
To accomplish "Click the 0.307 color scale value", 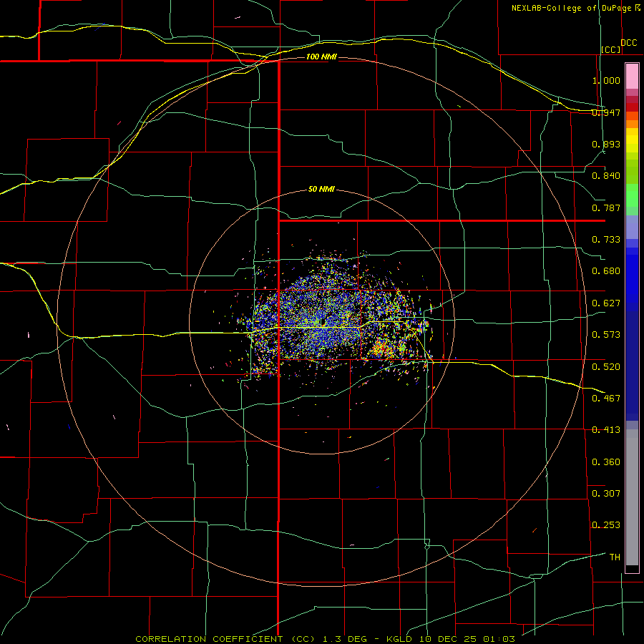I will [606, 494].
